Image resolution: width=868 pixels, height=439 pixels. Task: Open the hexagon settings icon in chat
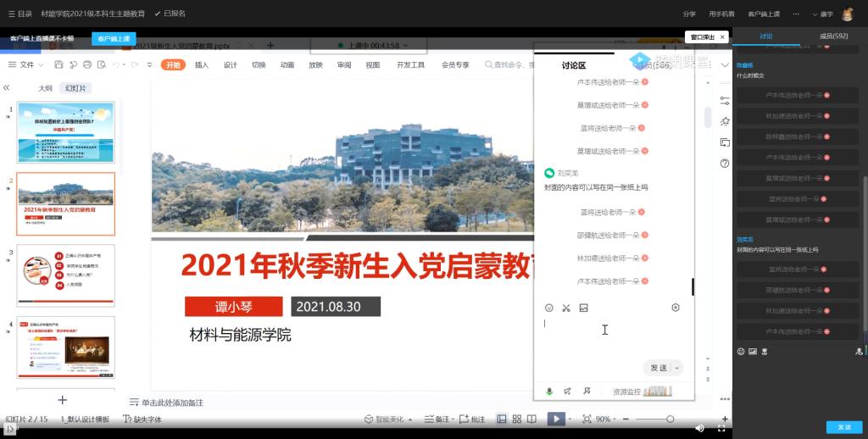[x=676, y=308]
